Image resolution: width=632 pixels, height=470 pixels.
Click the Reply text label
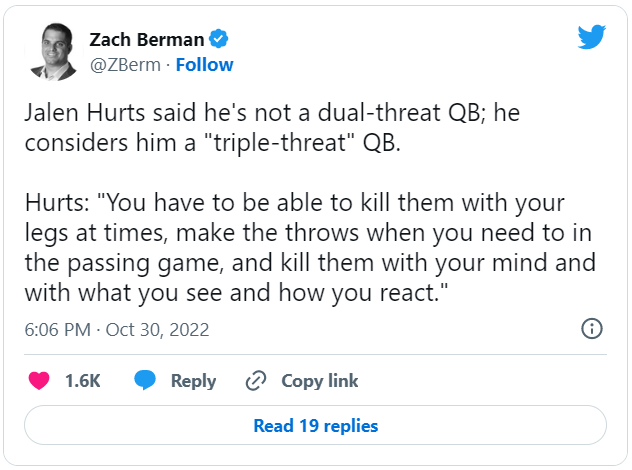(193, 380)
